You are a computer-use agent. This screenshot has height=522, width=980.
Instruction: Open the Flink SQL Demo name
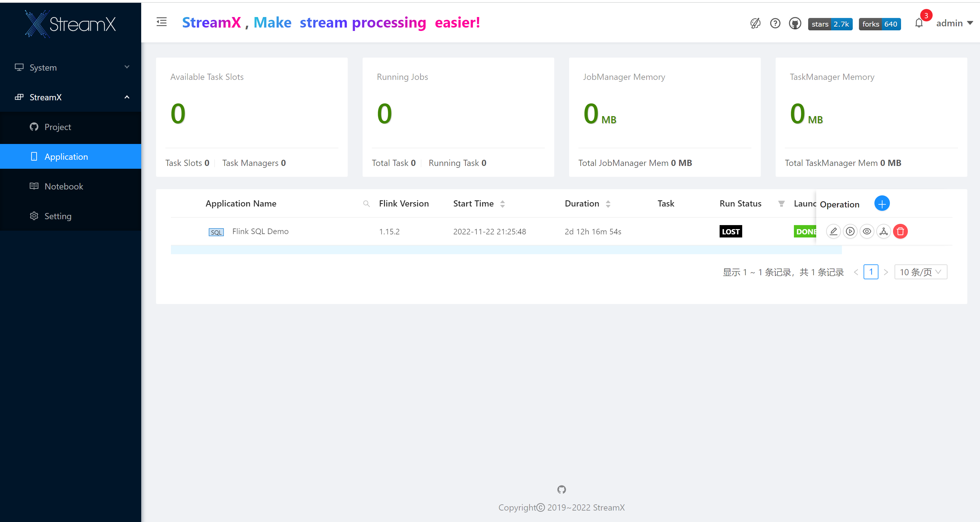pyautogui.click(x=260, y=231)
